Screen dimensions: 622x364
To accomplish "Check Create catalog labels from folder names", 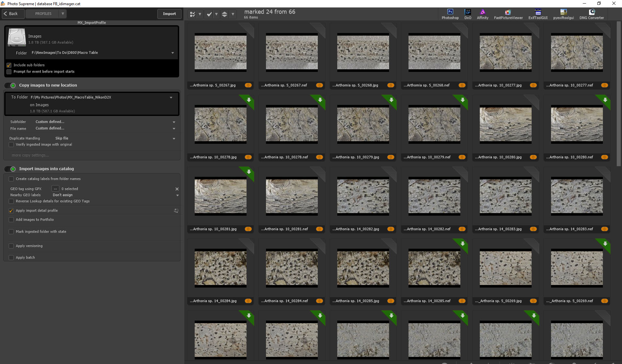I will point(11,179).
